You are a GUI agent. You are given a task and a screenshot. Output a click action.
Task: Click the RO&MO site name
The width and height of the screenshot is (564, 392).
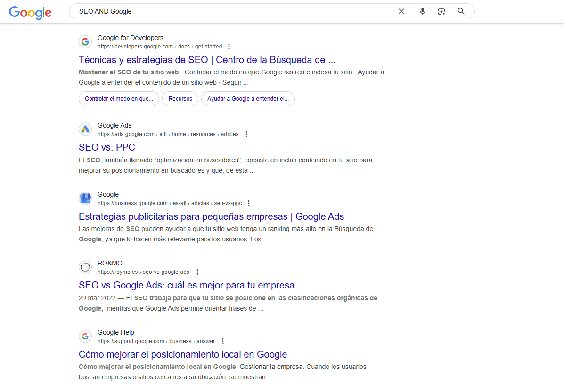click(110, 264)
